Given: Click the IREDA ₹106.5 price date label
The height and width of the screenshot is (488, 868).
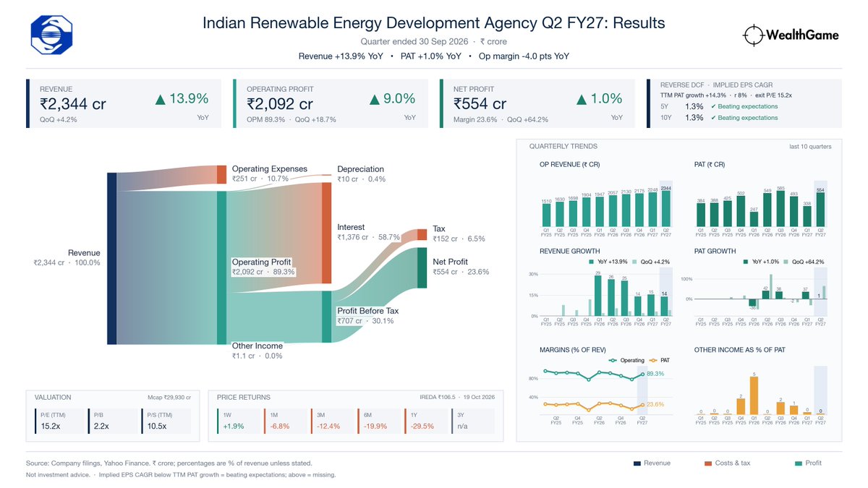Looking at the screenshot, I should click(x=457, y=397).
